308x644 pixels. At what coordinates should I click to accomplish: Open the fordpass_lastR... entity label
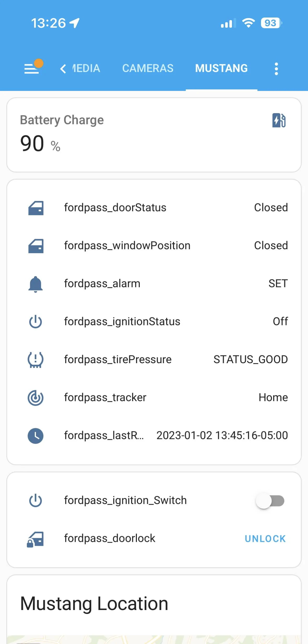104,436
